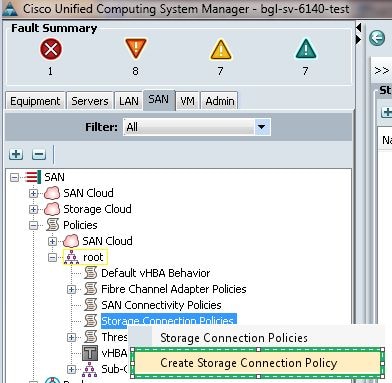Expand SAN Cloud node under Policies
The image size is (392, 383).
(52, 241)
